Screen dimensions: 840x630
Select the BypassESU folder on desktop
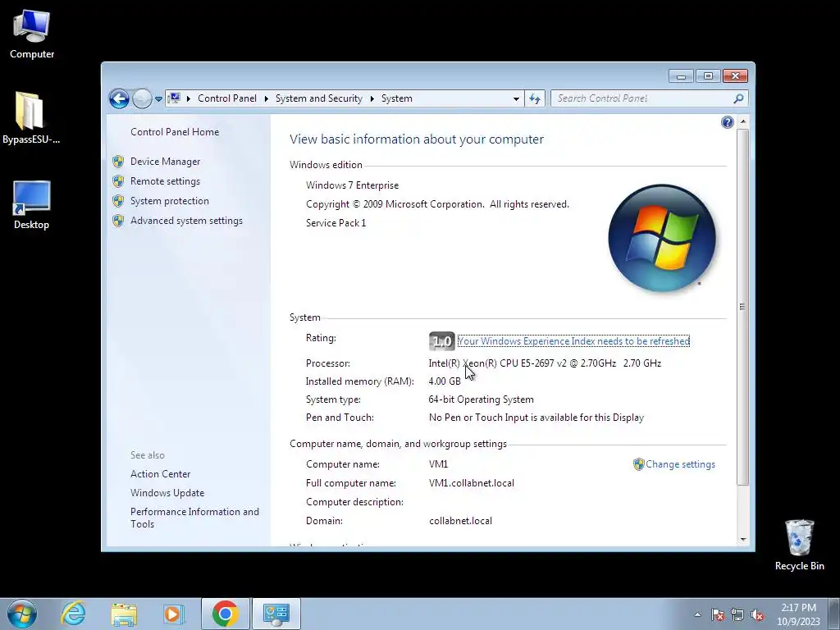(x=30, y=118)
